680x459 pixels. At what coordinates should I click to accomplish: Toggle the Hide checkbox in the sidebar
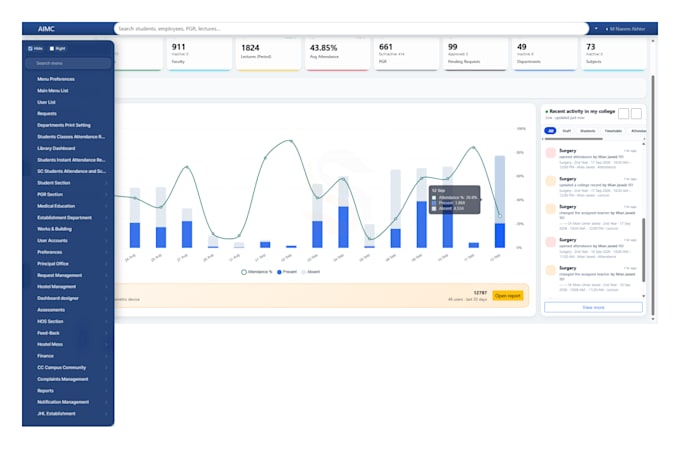click(30, 49)
